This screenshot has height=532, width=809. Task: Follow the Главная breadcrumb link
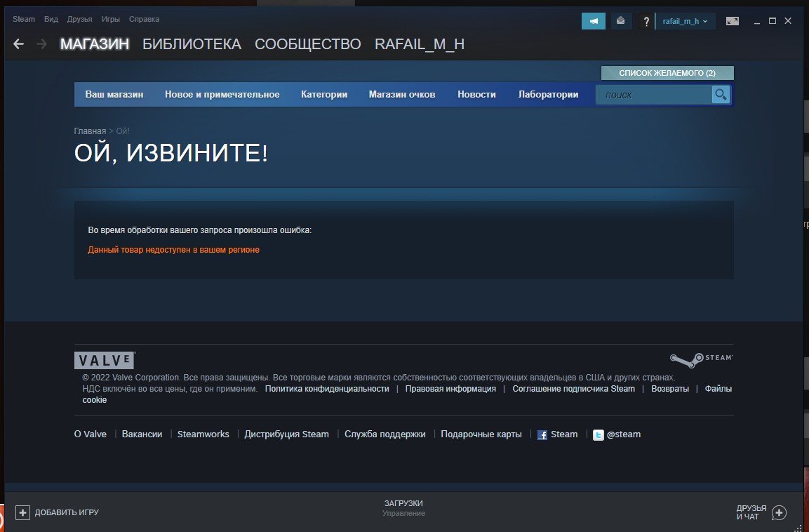90,131
